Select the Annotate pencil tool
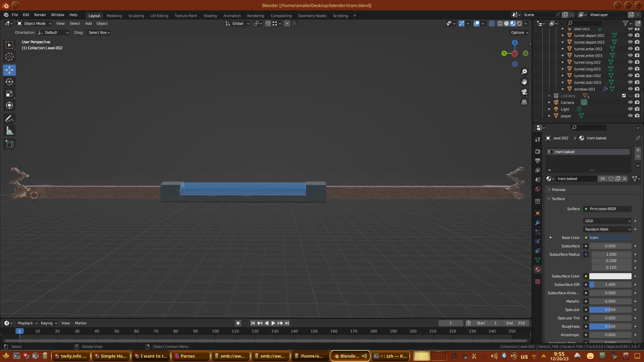This screenshot has height=362, width=644. pyautogui.click(x=9, y=119)
